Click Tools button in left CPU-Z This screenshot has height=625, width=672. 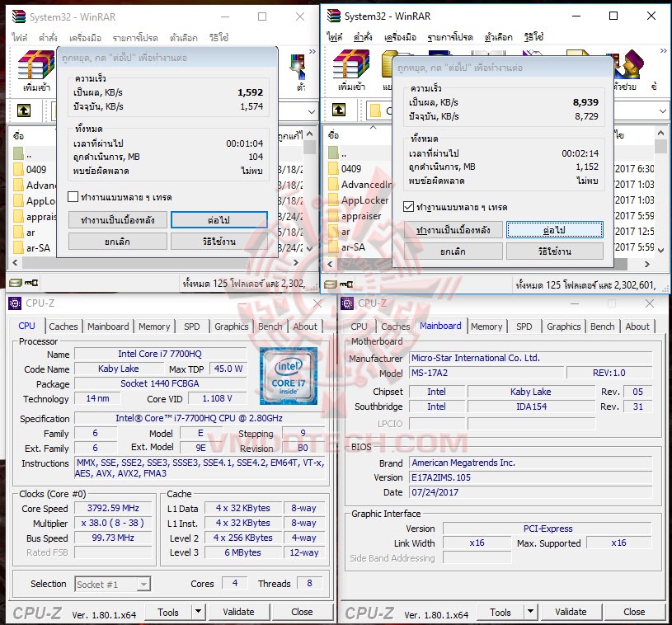tap(168, 612)
